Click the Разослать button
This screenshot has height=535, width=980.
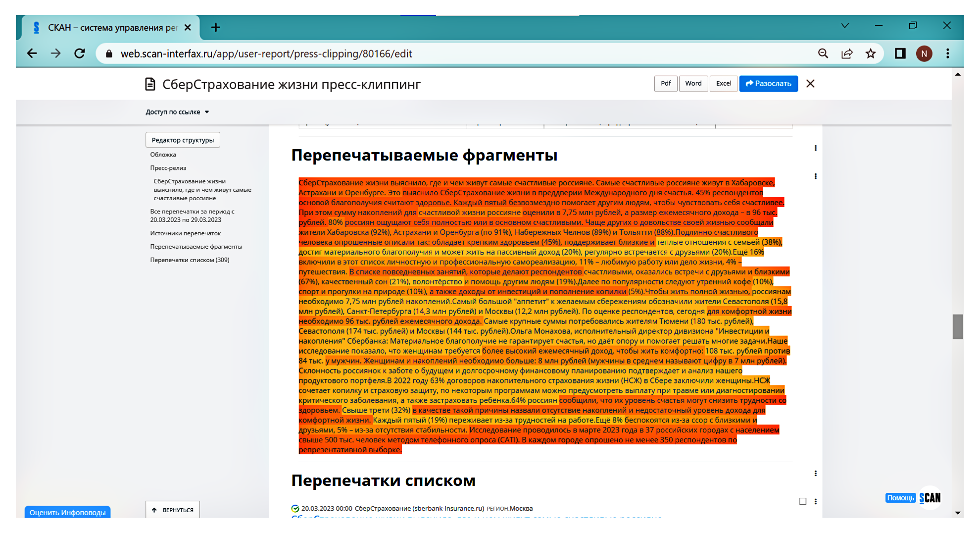768,84
